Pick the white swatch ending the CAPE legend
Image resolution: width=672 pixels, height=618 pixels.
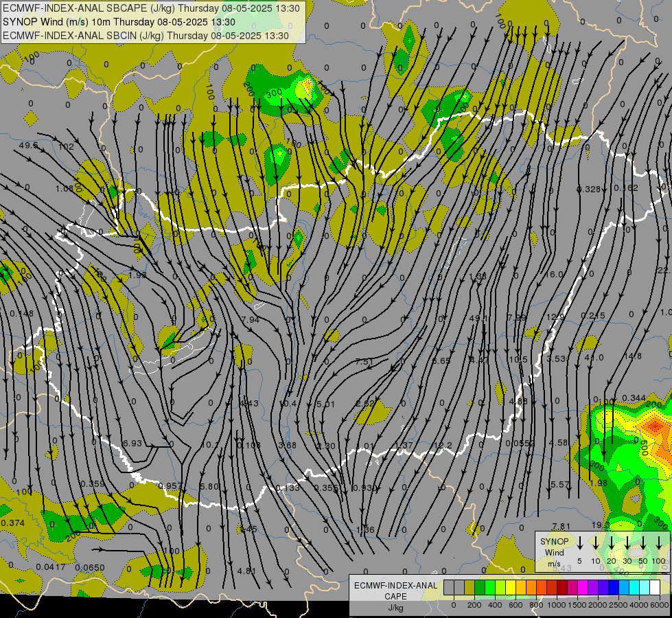[655, 587]
